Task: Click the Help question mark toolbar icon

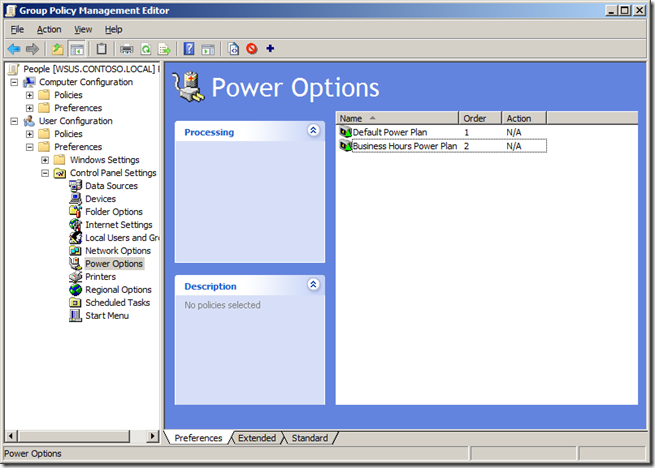Action: pyautogui.click(x=189, y=48)
